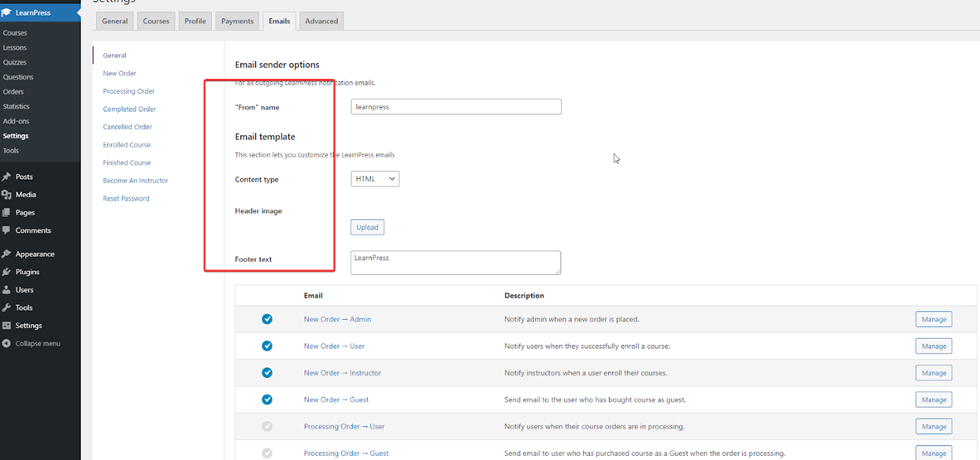The image size is (980, 460).
Task: Open the Content type HTML dropdown
Action: coord(374,179)
